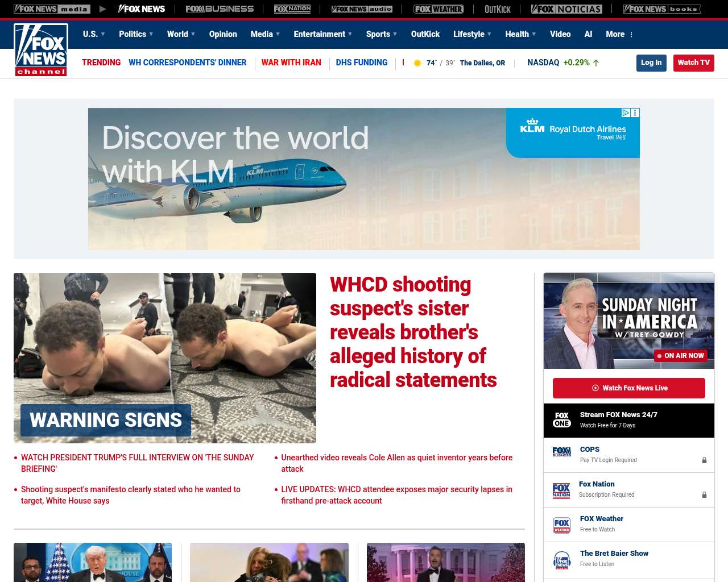Open Fox Noticias from the network bar
The width and height of the screenshot is (728, 582).
[x=566, y=9]
